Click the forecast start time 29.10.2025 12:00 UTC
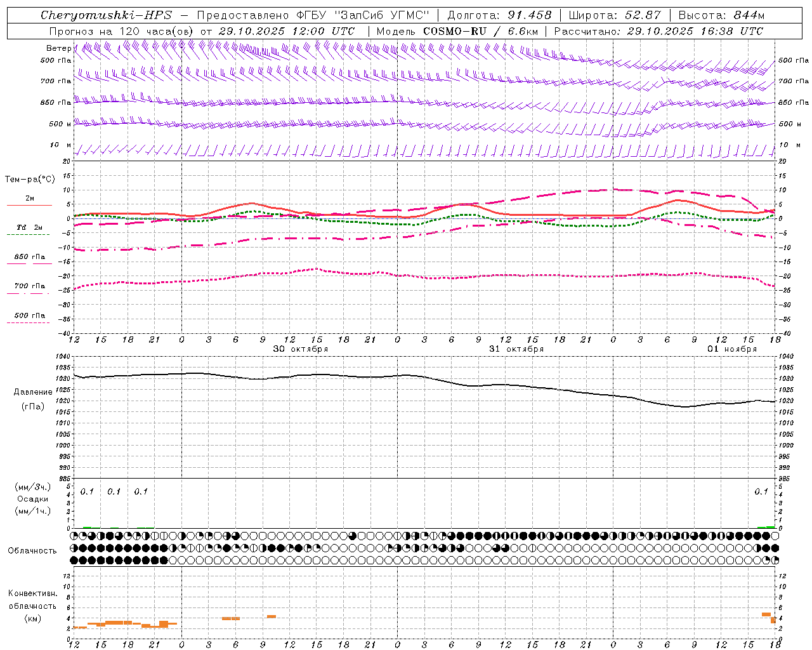This screenshot has width=812, height=650. click(x=286, y=31)
